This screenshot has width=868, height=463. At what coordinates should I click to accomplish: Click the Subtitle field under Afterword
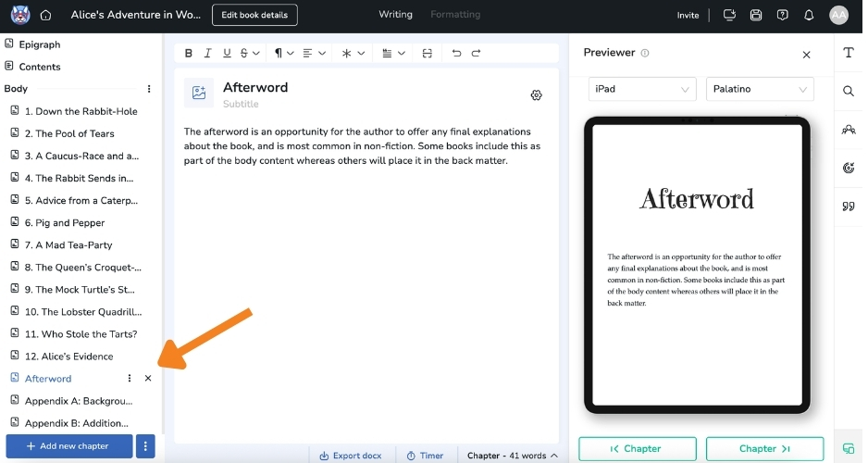241,104
